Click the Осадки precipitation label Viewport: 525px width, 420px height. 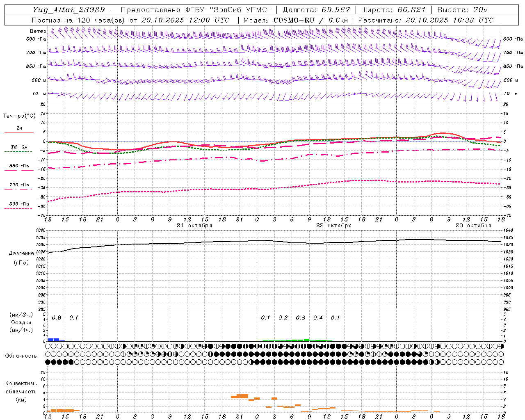21,322
